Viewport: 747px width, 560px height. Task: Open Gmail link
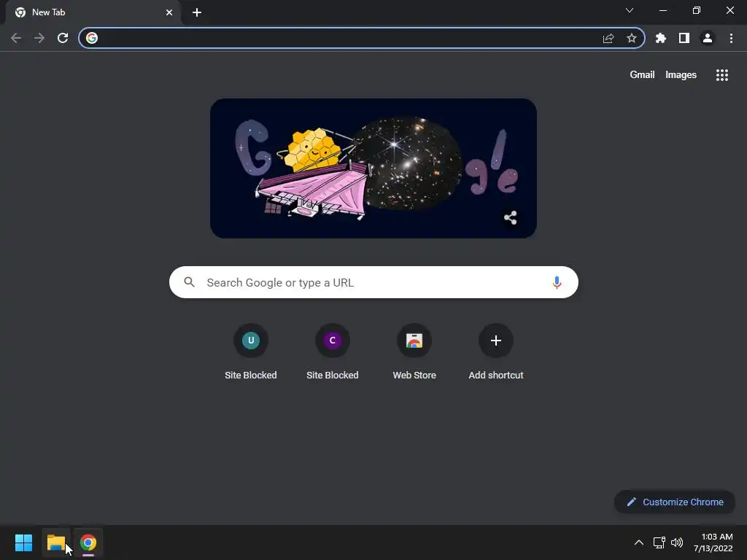(x=642, y=75)
